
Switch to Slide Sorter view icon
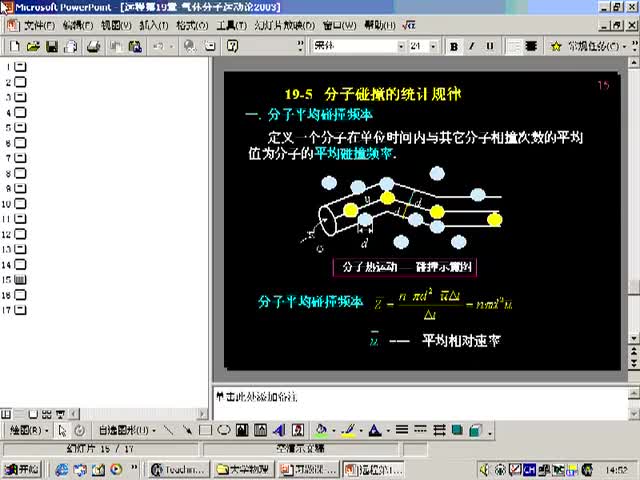(x=47, y=414)
